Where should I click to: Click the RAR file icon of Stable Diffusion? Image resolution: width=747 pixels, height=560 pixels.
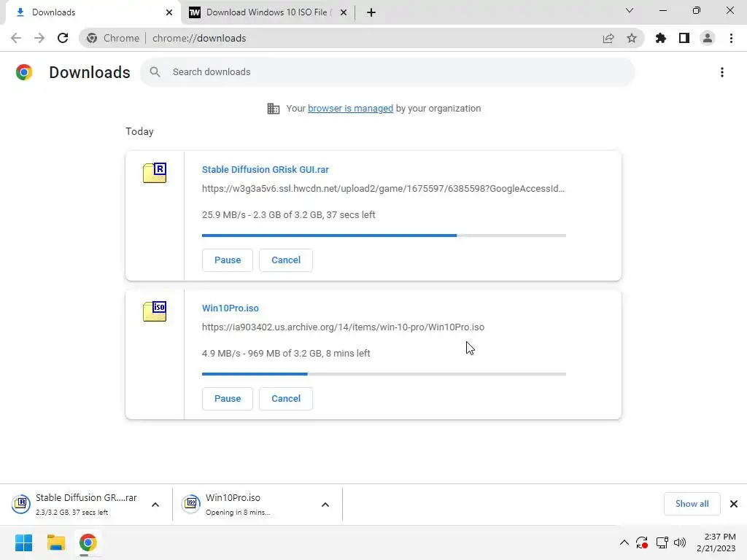click(155, 172)
